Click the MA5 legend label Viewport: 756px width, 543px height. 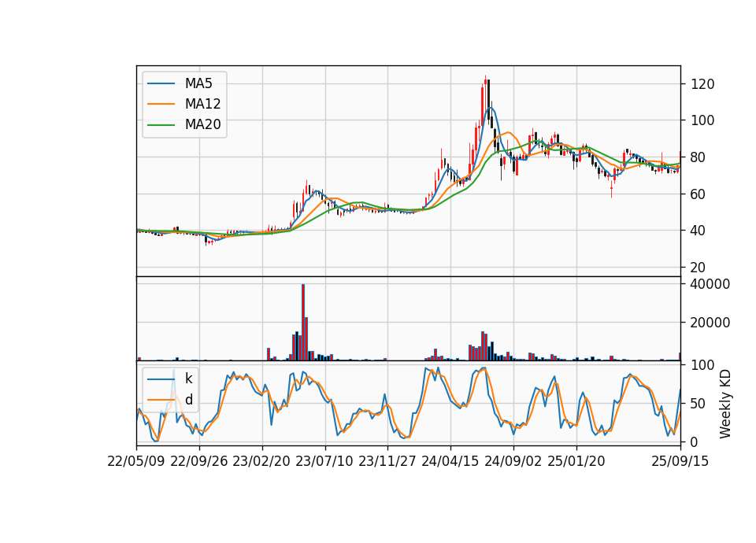coord(198,83)
